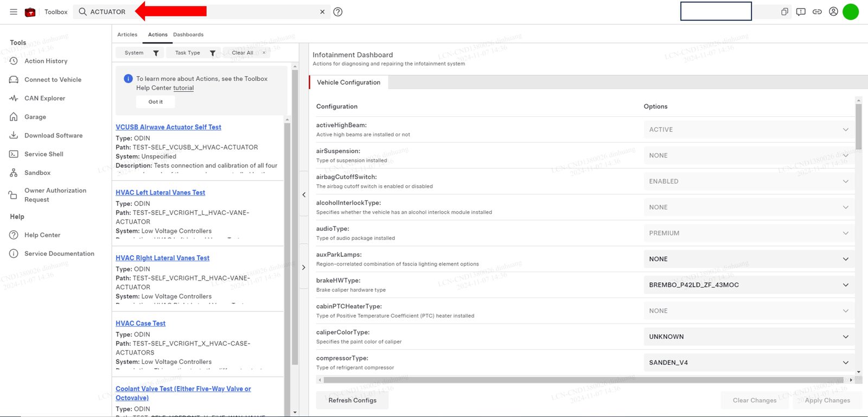Switch to the Dashboards tab
This screenshot has width=868, height=417.
188,35
